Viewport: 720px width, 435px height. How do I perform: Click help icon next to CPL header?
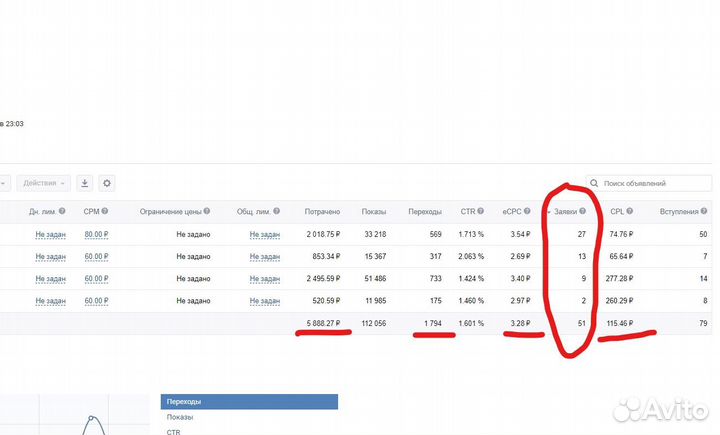click(632, 211)
